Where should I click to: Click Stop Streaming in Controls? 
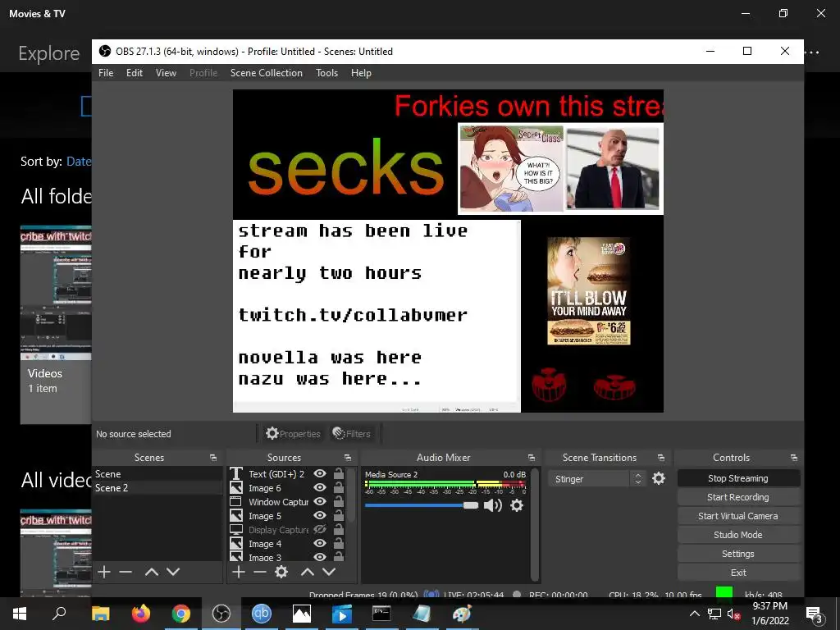(x=738, y=478)
